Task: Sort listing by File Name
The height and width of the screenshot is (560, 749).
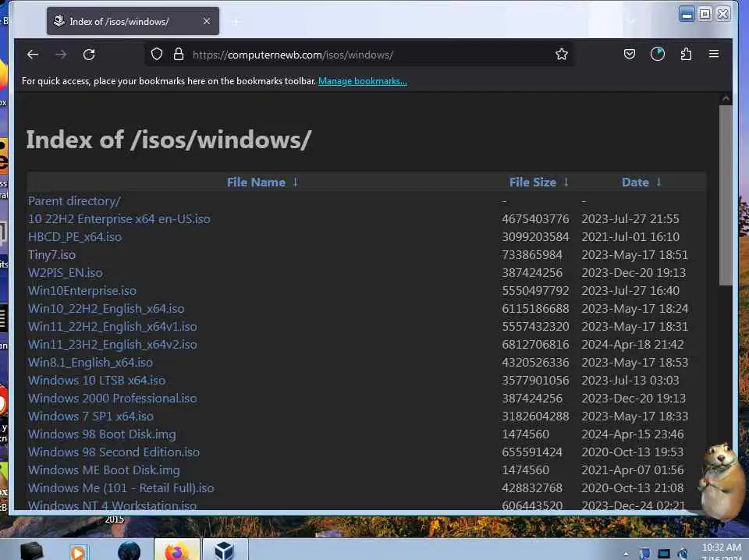Action: pos(256,183)
